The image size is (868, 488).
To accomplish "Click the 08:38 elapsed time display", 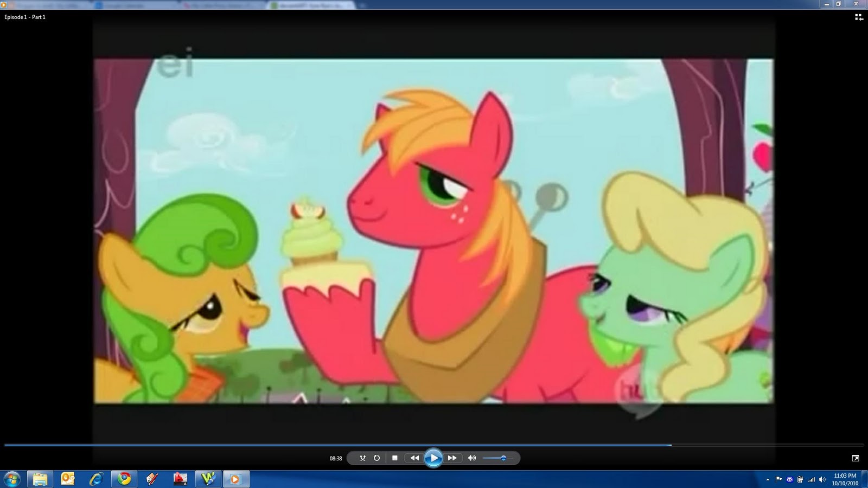I will tap(336, 458).
